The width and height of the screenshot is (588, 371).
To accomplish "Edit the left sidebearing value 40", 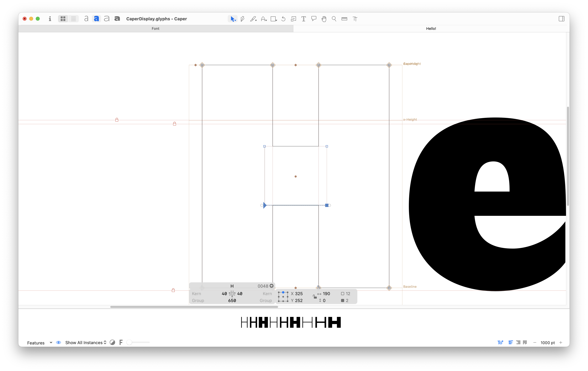I will 224,294.
